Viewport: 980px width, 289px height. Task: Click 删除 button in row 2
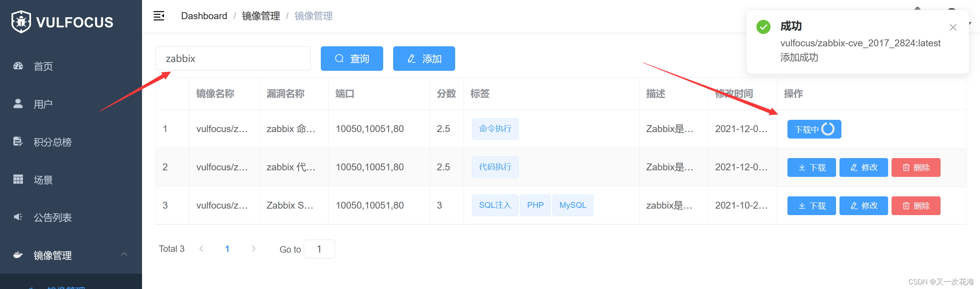[916, 168]
